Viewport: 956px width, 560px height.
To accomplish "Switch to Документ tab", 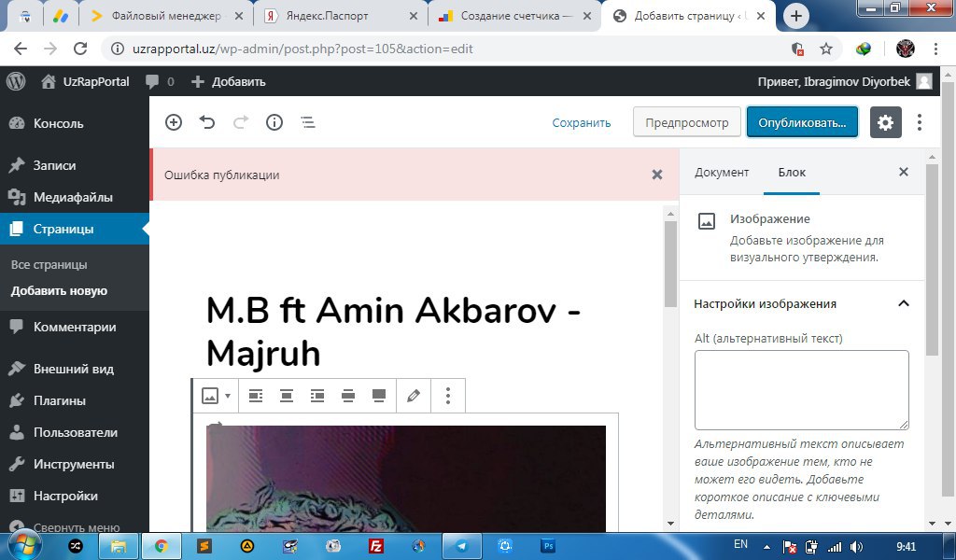I will click(x=722, y=173).
